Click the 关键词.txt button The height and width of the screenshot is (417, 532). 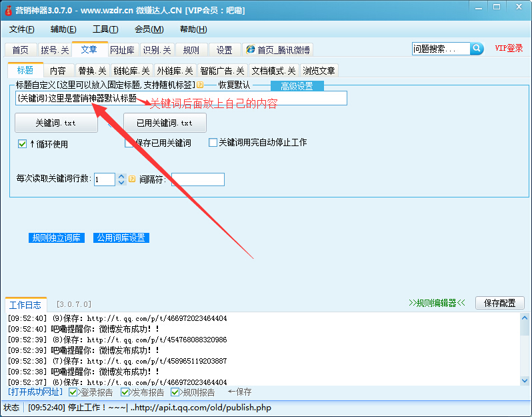click(56, 123)
